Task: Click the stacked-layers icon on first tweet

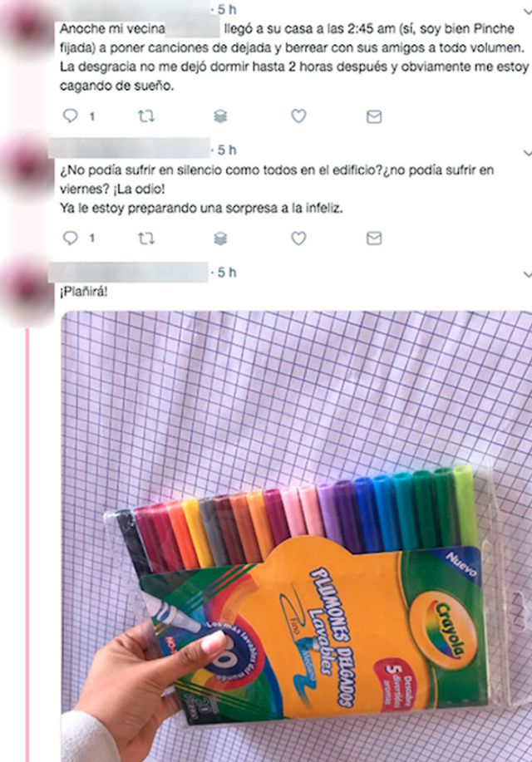Action: click(220, 116)
